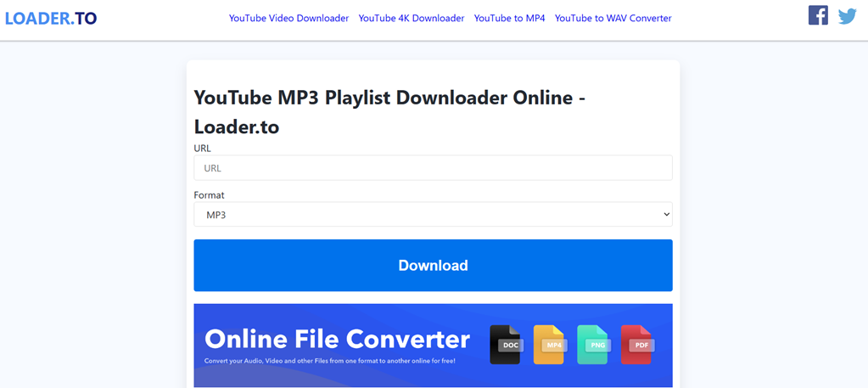
Task: Click the PNG file icon in banner
Action: pyautogui.click(x=592, y=345)
